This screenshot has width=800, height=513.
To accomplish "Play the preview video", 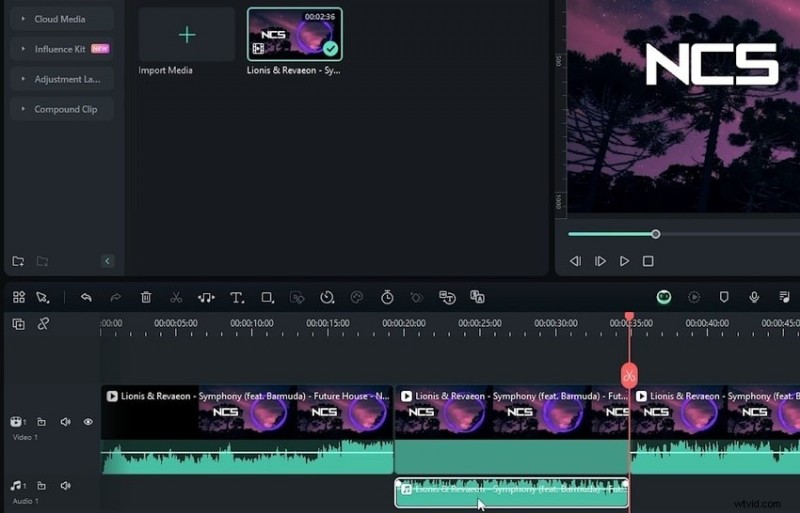I will pyautogui.click(x=624, y=261).
